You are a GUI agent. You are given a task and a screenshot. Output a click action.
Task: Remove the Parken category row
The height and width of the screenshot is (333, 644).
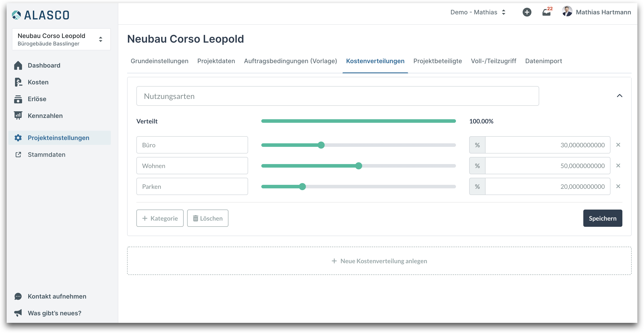pos(618,186)
